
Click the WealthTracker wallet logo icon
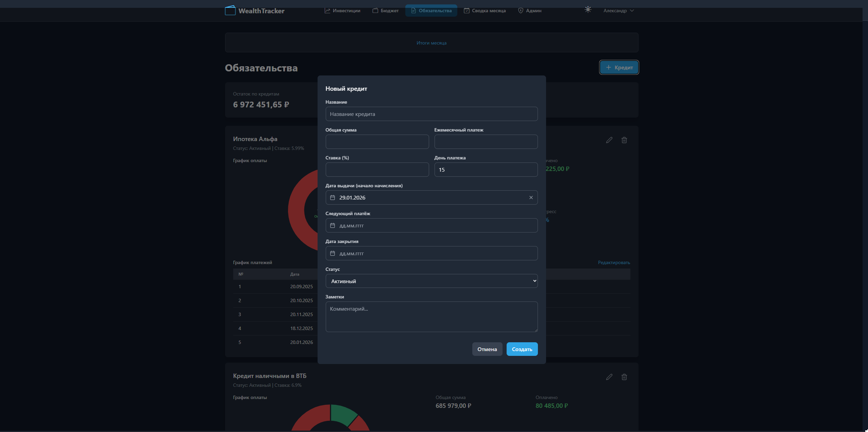click(x=230, y=11)
